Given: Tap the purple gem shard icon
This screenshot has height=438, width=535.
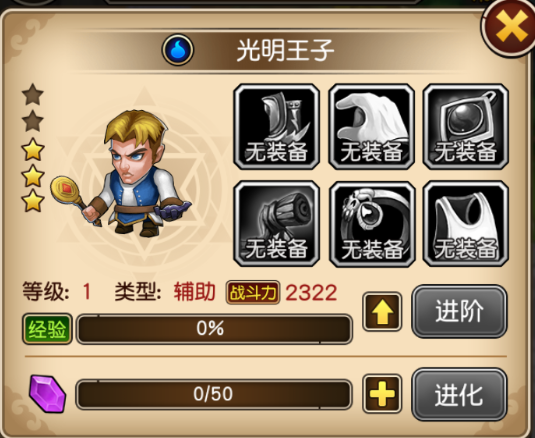Looking at the screenshot, I should point(47,394).
